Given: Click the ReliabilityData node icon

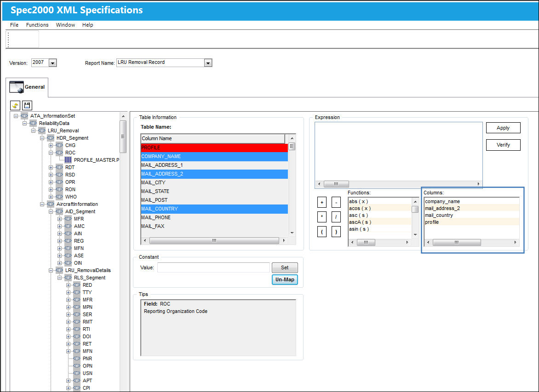Looking at the screenshot, I should pyautogui.click(x=33, y=123).
